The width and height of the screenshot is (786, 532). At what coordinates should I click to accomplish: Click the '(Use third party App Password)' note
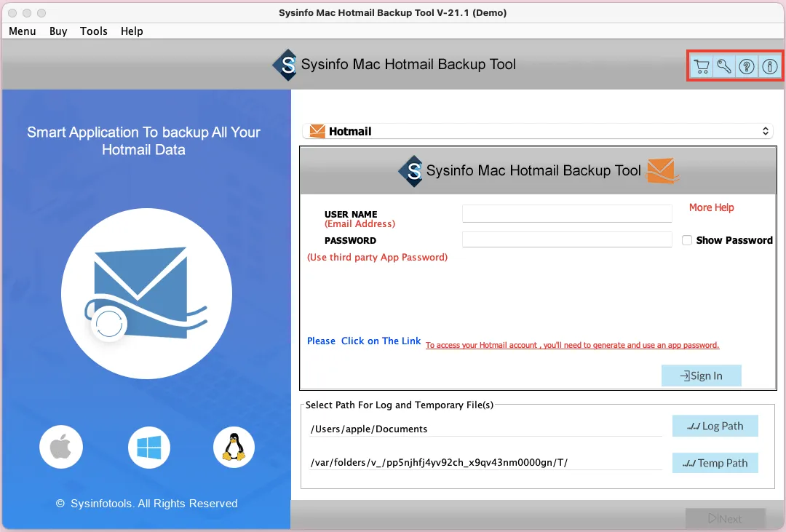click(378, 257)
